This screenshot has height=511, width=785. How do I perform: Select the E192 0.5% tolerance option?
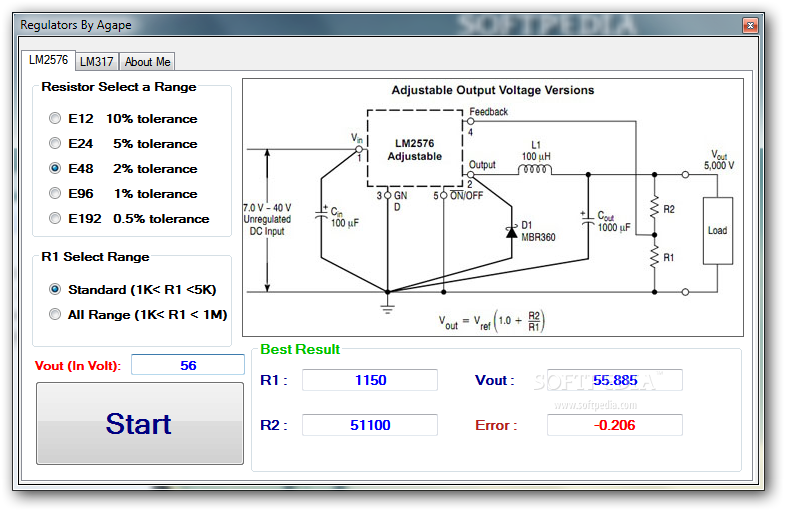pos(129,219)
